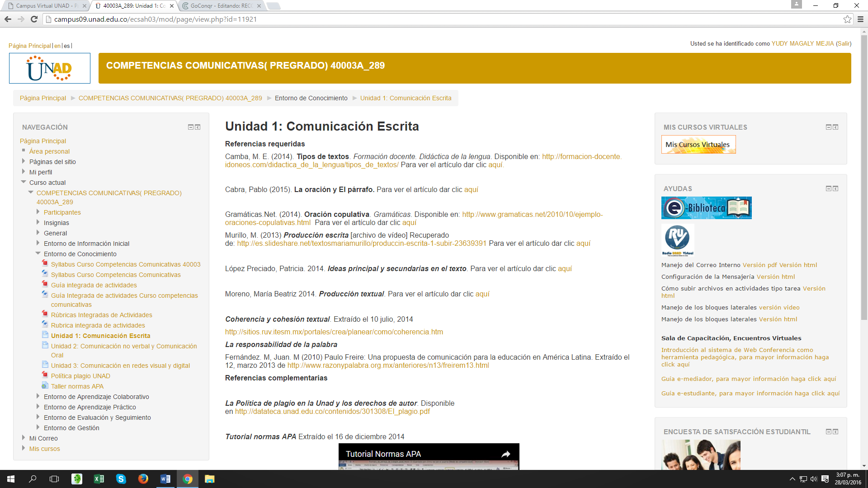Expand the Mi Correo navigation item
Screen dimensions: 868x488
pos(24,438)
